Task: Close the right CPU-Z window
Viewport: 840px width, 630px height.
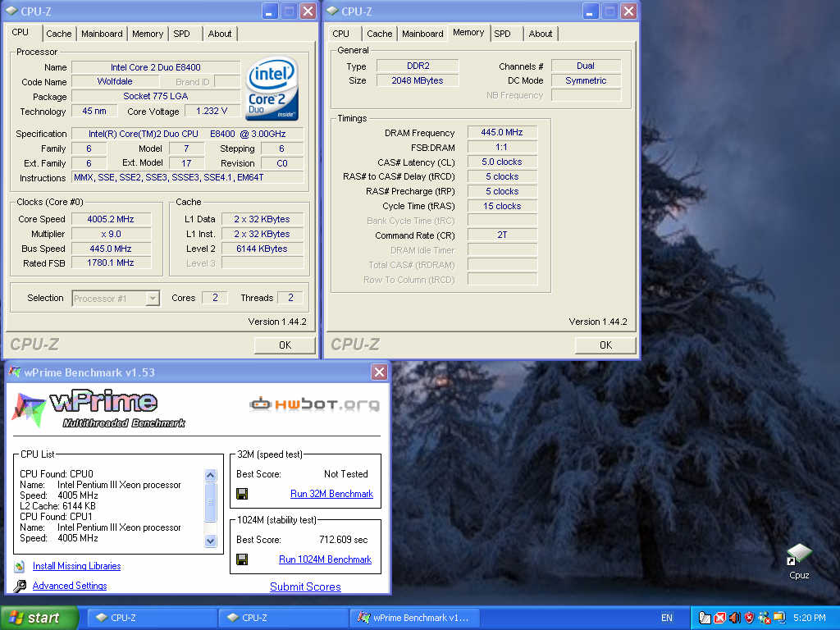Action: [x=628, y=11]
